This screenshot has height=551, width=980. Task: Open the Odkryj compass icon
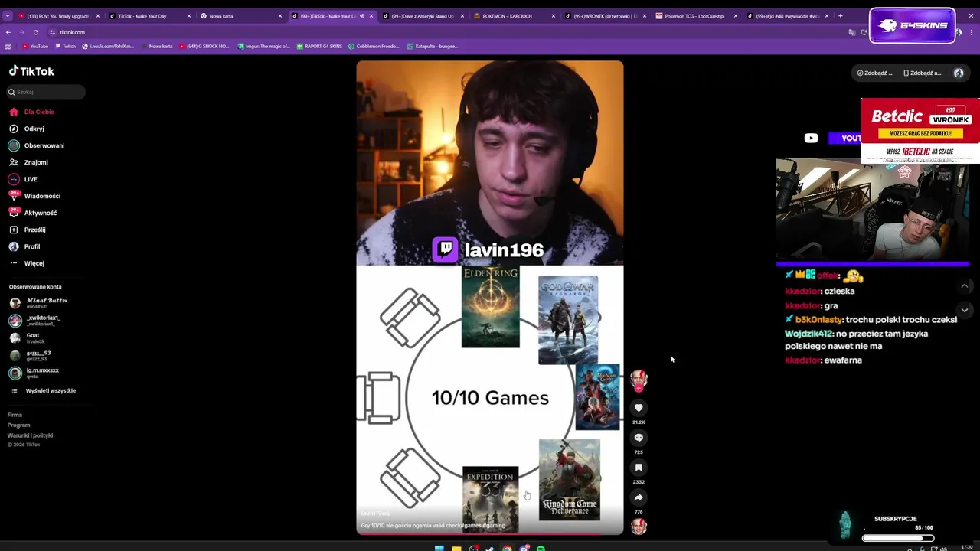coord(14,129)
